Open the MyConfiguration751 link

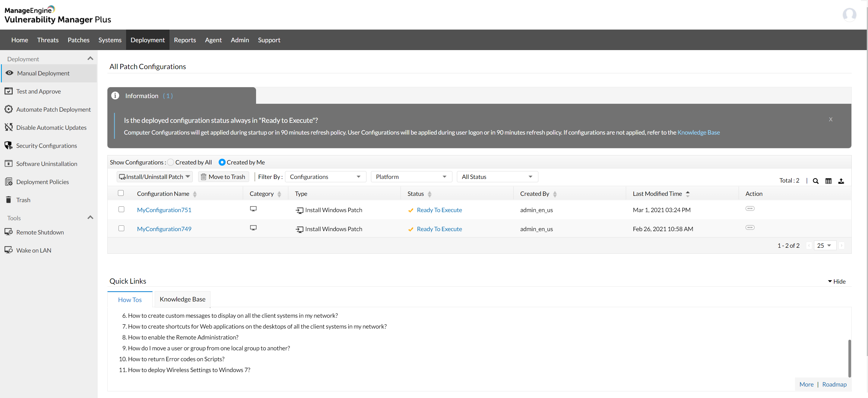tap(164, 210)
